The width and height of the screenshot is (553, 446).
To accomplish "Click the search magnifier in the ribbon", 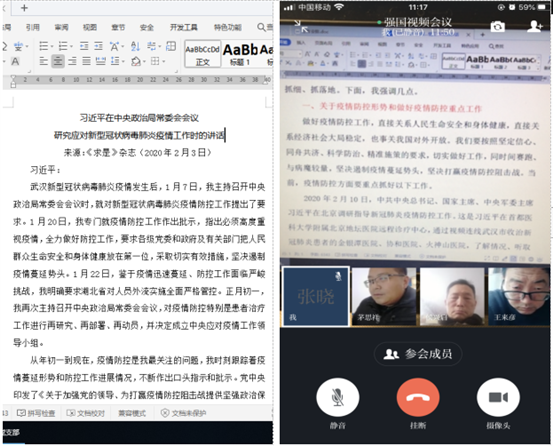I will [261, 27].
